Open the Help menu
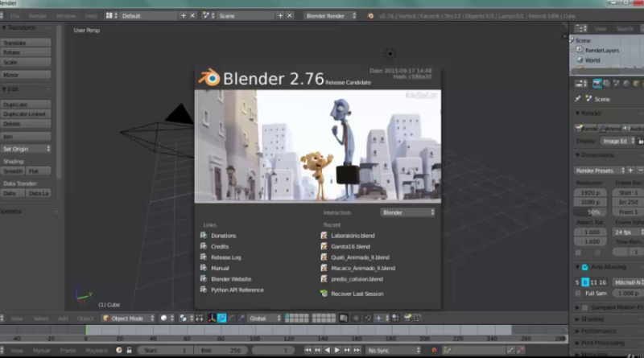This screenshot has width=644, height=358. [x=91, y=15]
